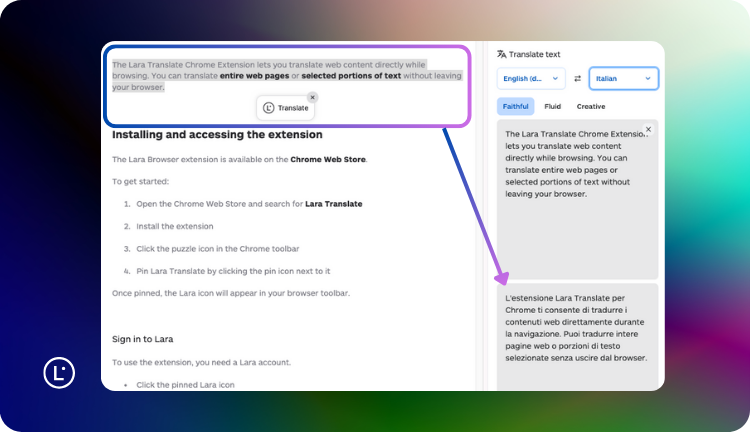Clear the source text box

(x=648, y=129)
